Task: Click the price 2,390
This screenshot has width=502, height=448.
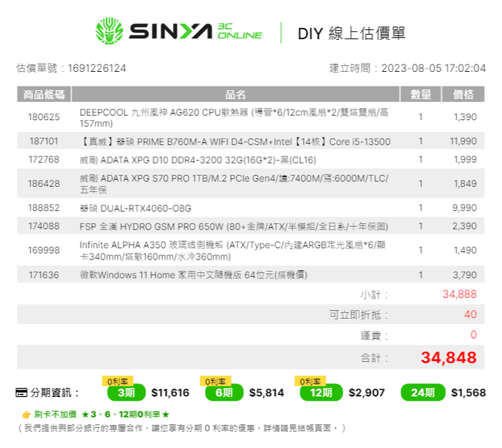Action: pos(464,226)
